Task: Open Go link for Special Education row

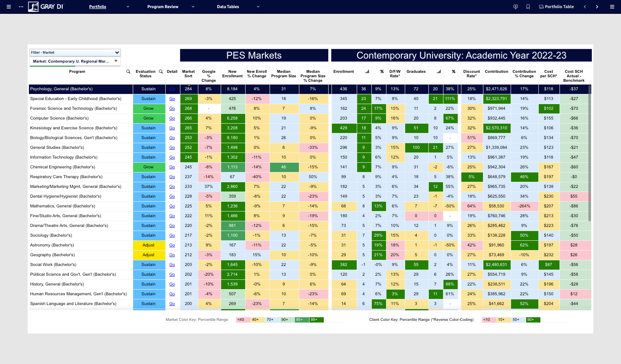Action: coord(172,99)
